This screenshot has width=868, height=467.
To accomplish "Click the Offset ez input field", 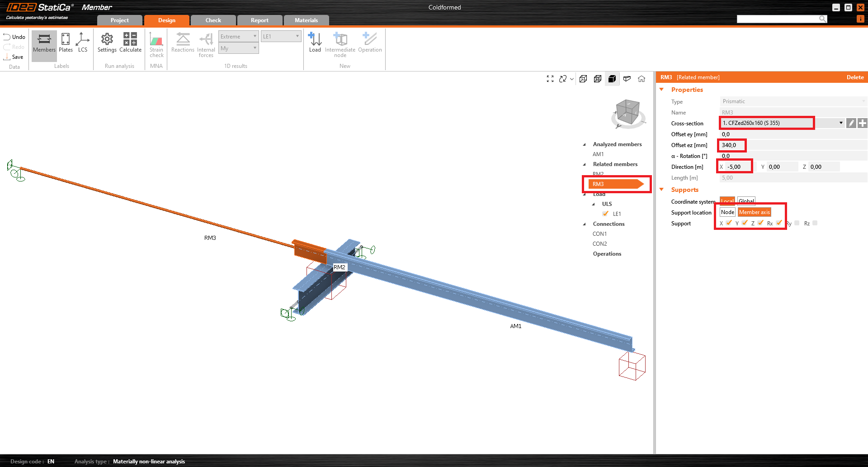I will click(731, 145).
